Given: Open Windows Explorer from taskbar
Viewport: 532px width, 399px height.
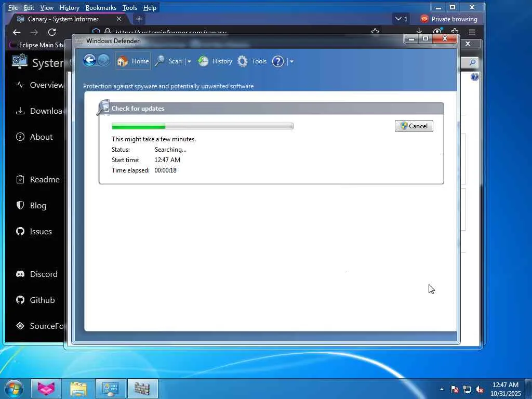Looking at the screenshot, I should click(x=78, y=389).
